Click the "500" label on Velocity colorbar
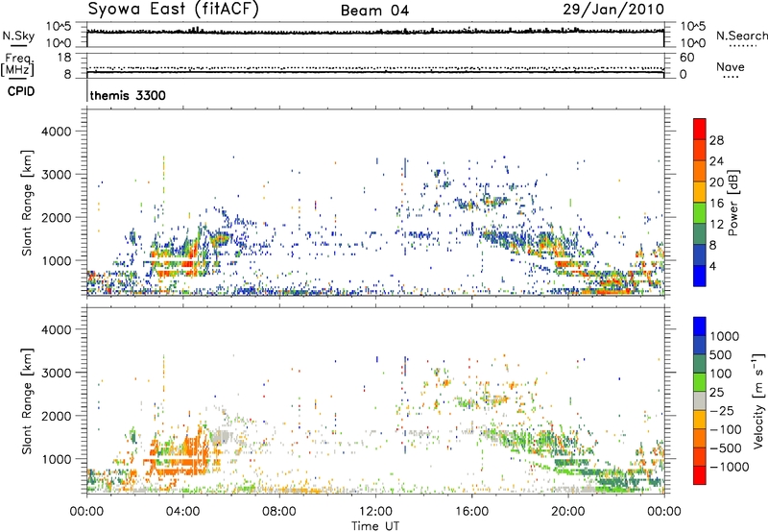The image size is (768, 532). [721, 354]
